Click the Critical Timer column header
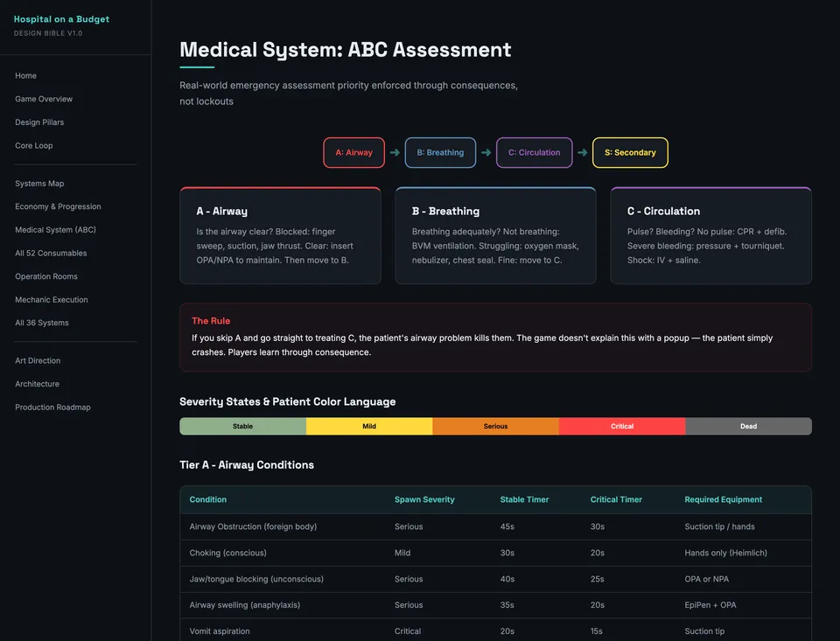840x641 pixels. (x=616, y=499)
